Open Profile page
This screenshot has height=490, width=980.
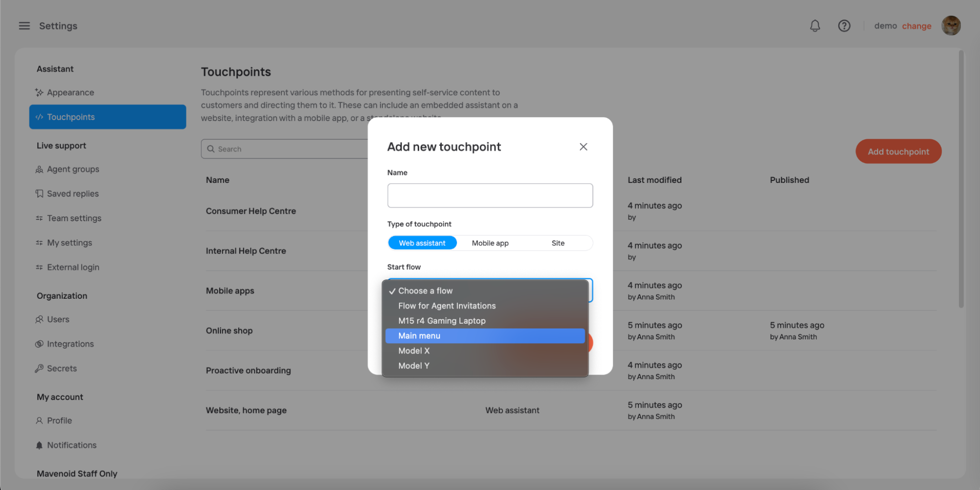107,420
